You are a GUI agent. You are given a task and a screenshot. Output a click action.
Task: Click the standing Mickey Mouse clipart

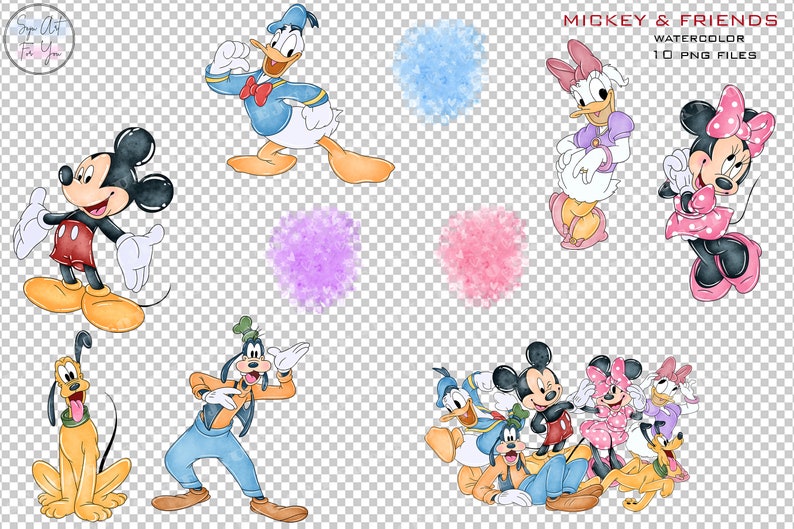click(93, 229)
